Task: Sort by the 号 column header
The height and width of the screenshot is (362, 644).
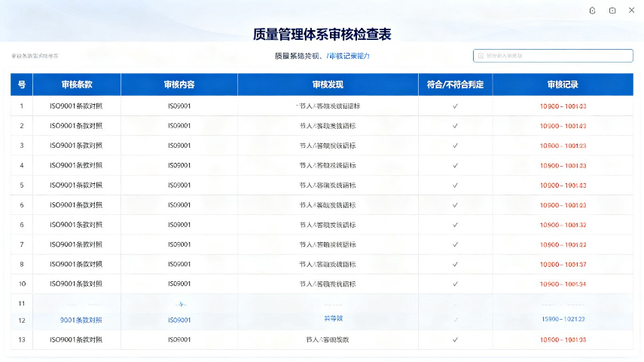Action: click(22, 84)
